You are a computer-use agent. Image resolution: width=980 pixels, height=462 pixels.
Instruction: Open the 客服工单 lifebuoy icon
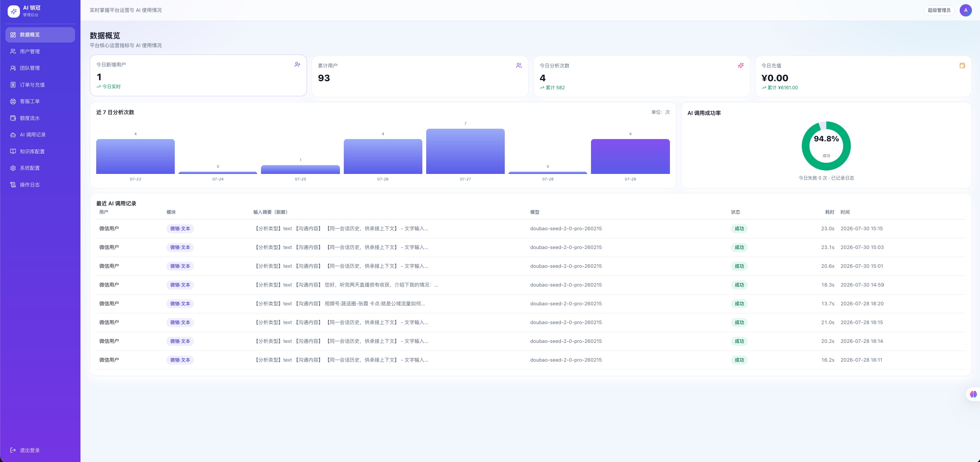[13, 101]
